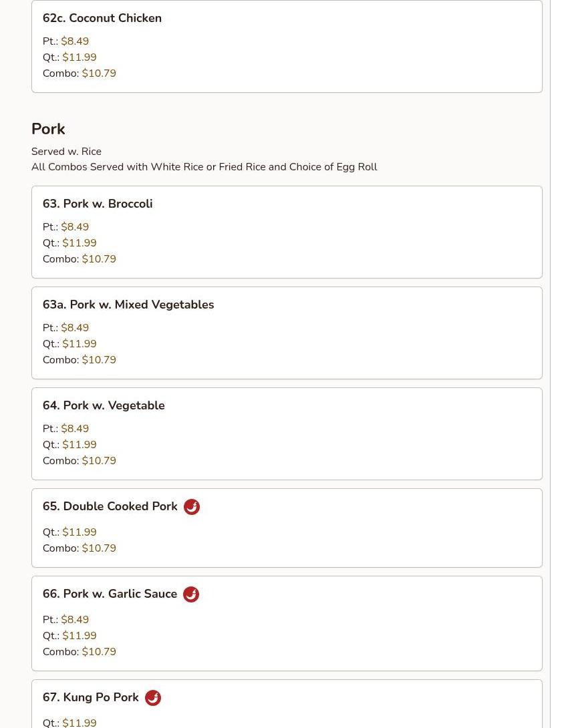Select 63. Pork w. Broccoli
Viewport: 564px width, 728px height.
click(98, 204)
